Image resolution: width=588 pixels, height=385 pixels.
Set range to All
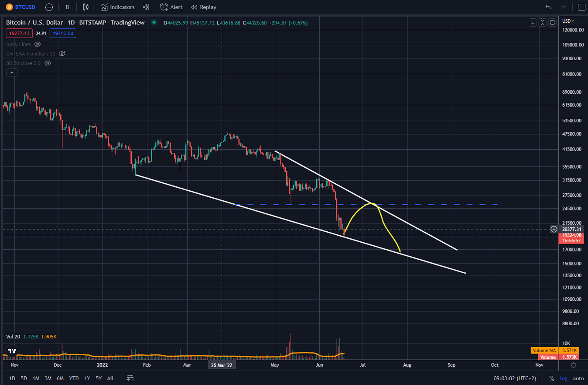(110, 378)
